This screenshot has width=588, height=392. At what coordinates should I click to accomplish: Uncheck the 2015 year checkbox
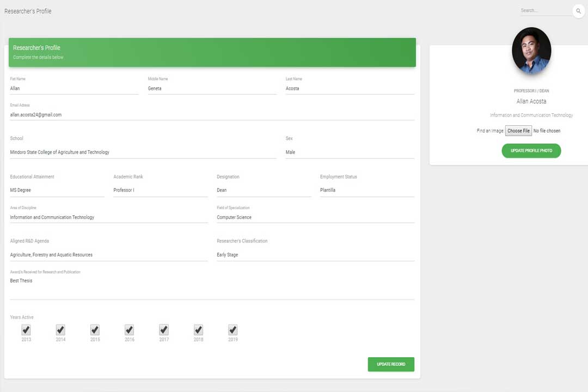coord(95,330)
